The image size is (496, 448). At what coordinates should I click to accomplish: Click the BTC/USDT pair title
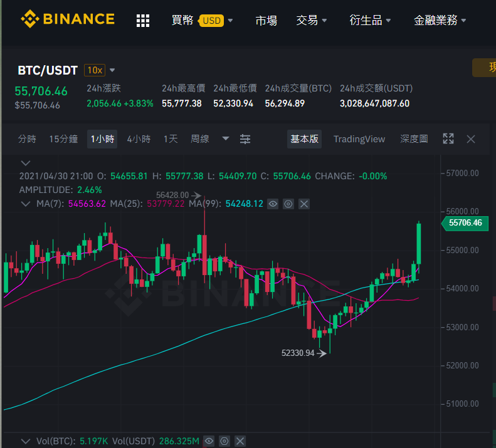pyautogui.click(x=48, y=70)
